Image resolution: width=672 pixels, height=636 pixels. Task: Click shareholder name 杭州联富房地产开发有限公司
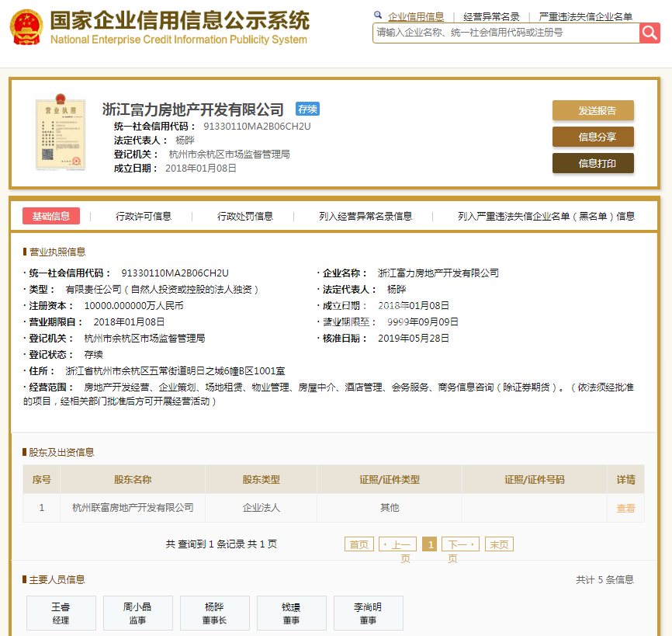(x=133, y=508)
